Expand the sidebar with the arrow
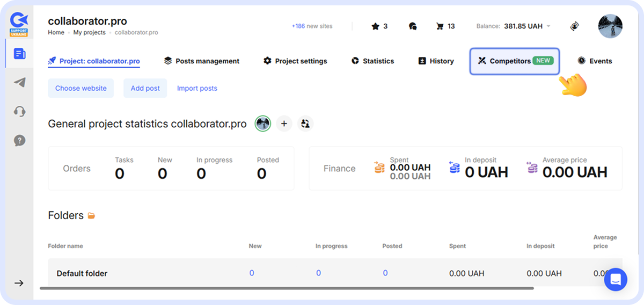This screenshot has width=644, height=305. [x=19, y=283]
